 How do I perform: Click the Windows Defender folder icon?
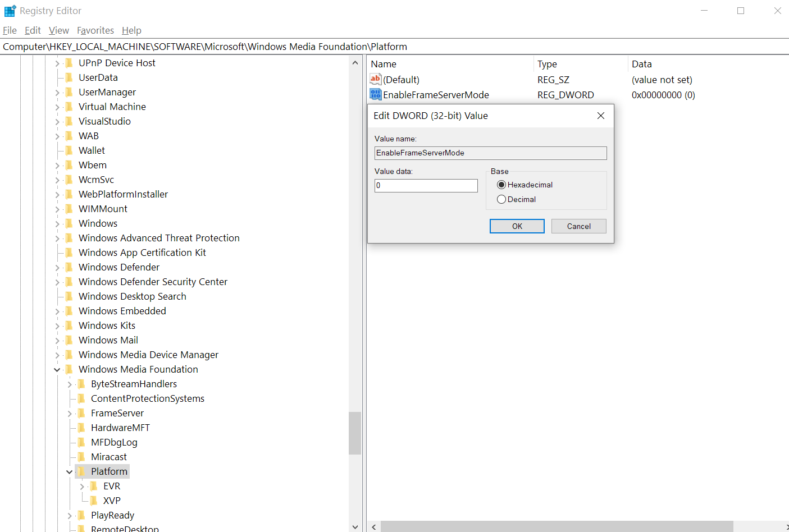(69, 267)
